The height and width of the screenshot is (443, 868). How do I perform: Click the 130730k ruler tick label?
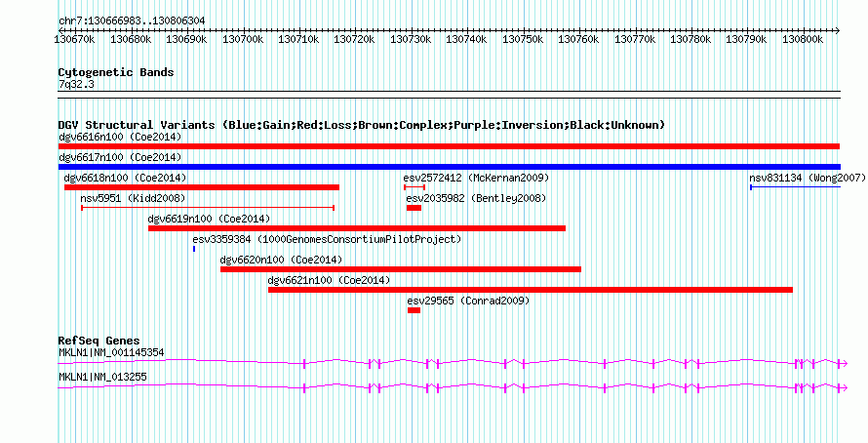click(411, 39)
